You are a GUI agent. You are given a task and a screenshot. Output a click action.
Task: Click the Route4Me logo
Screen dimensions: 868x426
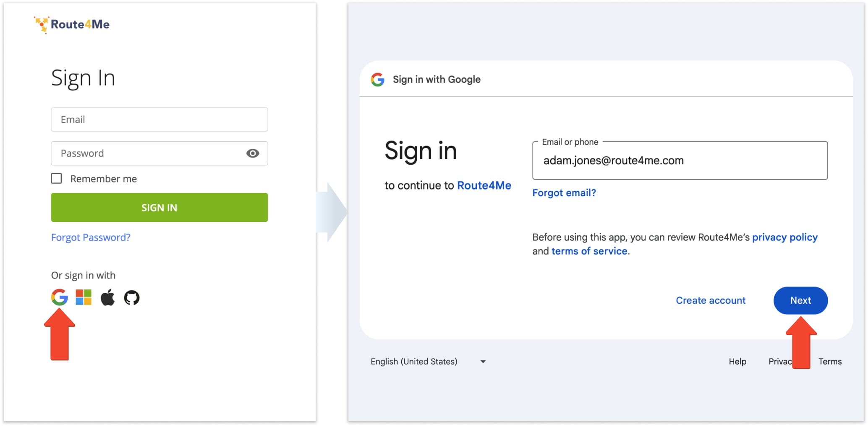[x=72, y=24]
